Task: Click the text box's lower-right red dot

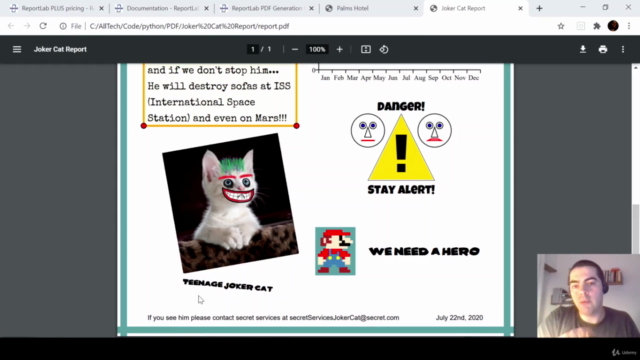Action: pos(296,126)
